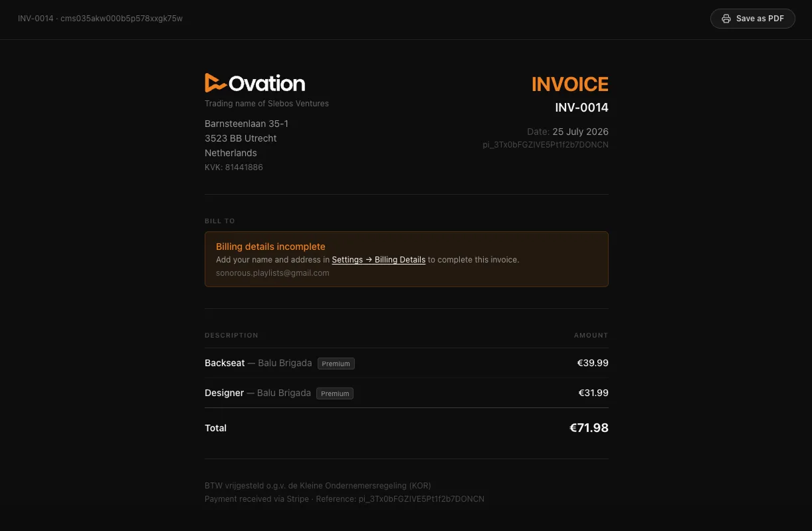The width and height of the screenshot is (812, 531).
Task: Click the Premium badge on Backseat row
Action: (x=336, y=364)
